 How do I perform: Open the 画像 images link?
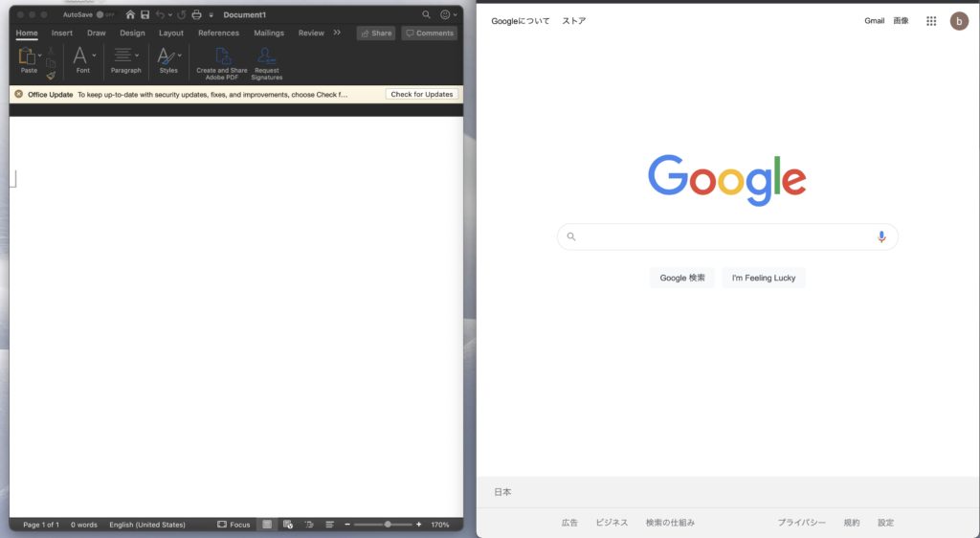(901, 21)
